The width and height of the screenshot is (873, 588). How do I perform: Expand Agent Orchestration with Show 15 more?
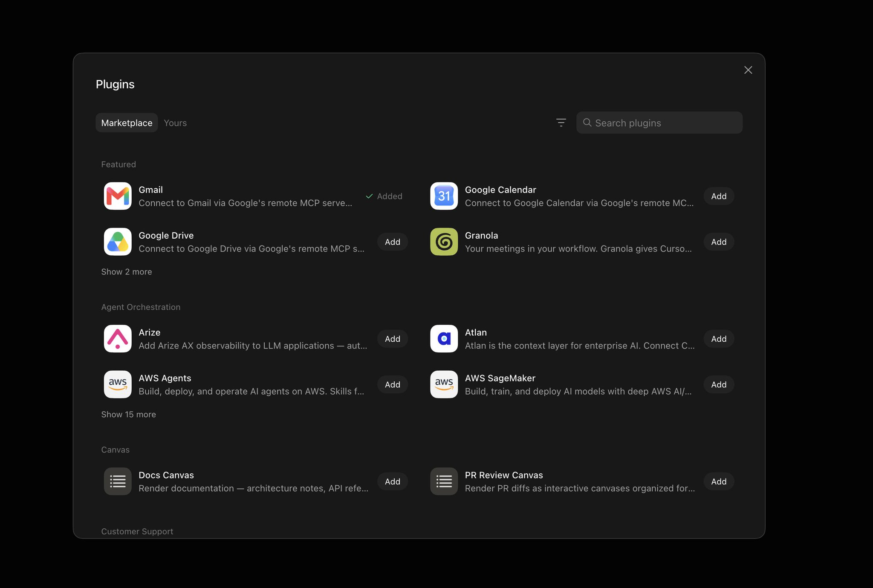coord(128,415)
